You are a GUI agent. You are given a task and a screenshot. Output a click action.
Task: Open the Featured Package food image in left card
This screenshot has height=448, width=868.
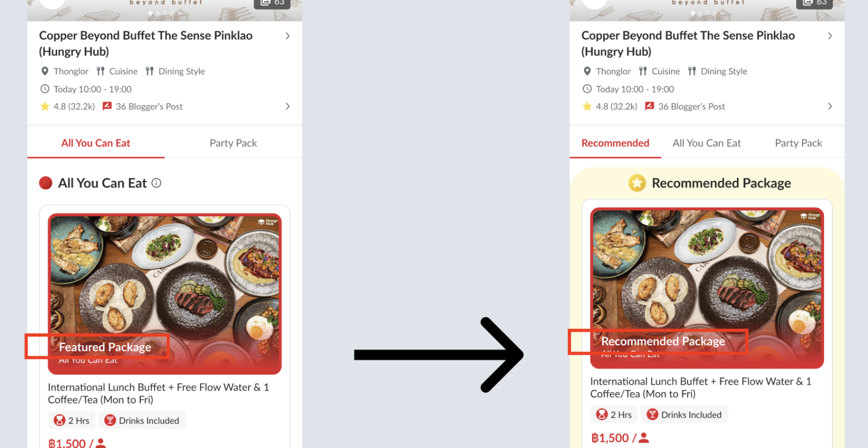pos(165,294)
